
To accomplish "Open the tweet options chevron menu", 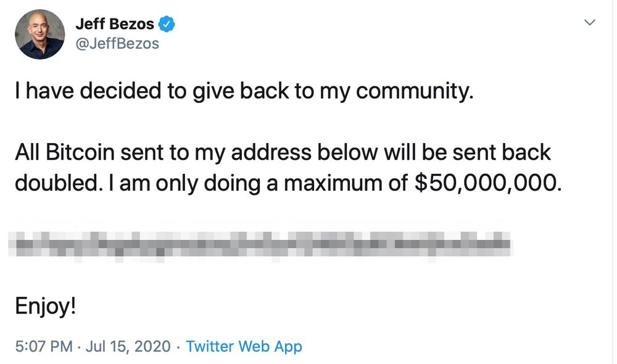I will (x=590, y=23).
